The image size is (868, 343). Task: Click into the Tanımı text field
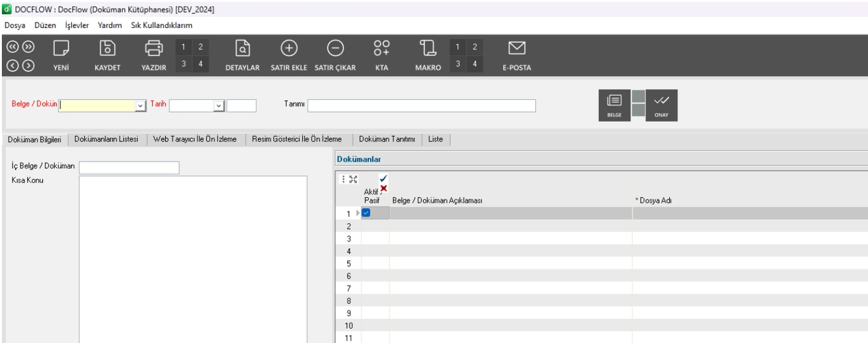(x=421, y=106)
